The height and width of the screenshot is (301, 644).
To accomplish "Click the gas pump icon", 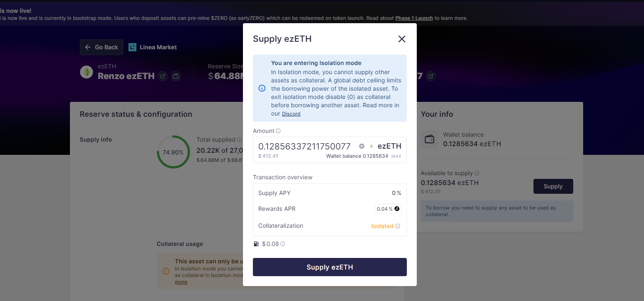I will pyautogui.click(x=256, y=244).
